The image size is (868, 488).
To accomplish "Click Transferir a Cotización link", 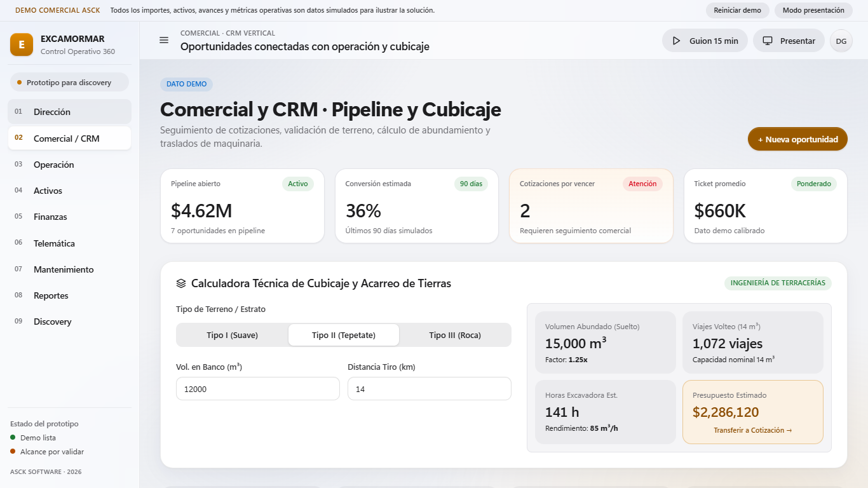I will click(752, 430).
